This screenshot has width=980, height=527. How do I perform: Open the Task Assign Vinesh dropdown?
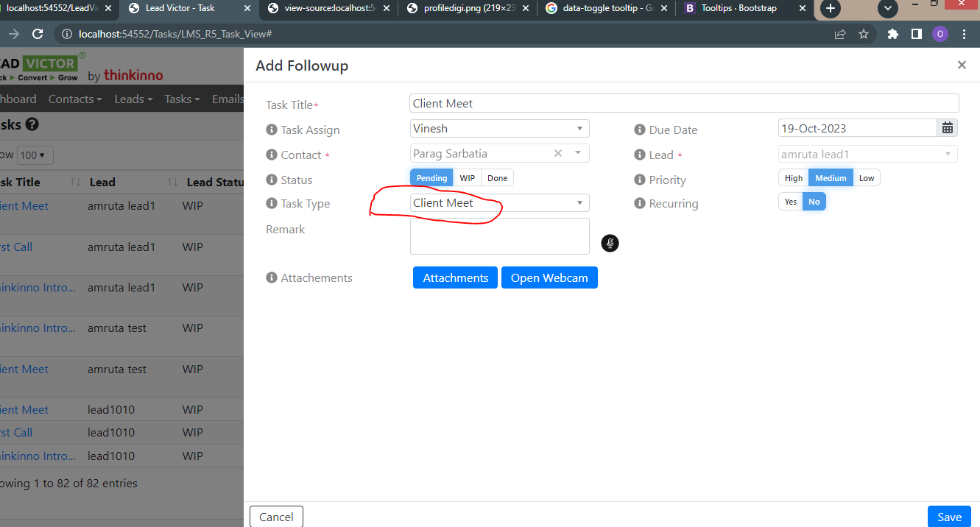pos(500,128)
